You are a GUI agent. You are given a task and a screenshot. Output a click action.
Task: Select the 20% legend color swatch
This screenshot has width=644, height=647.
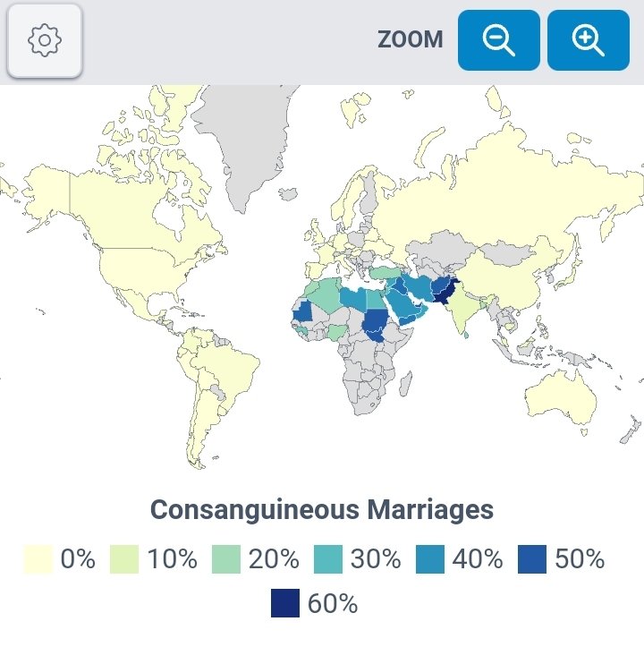[x=226, y=559]
